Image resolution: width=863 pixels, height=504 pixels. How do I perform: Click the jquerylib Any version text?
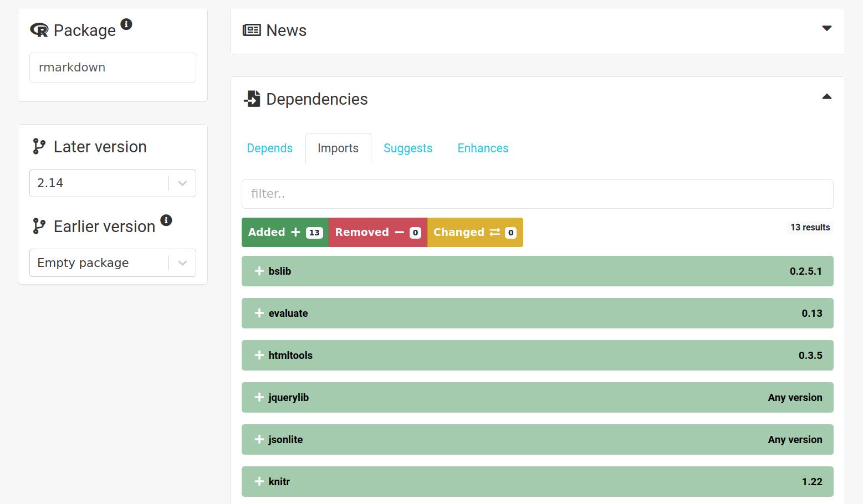(x=795, y=397)
